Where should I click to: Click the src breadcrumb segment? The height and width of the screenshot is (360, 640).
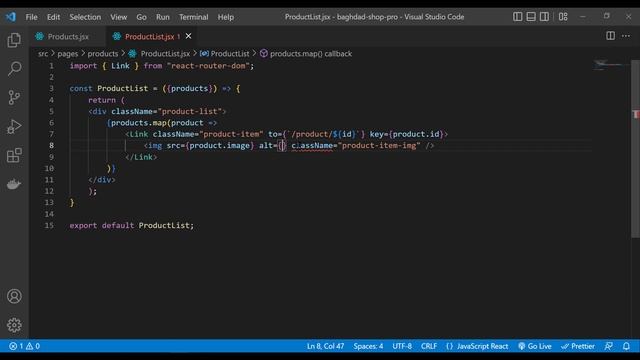[43, 53]
